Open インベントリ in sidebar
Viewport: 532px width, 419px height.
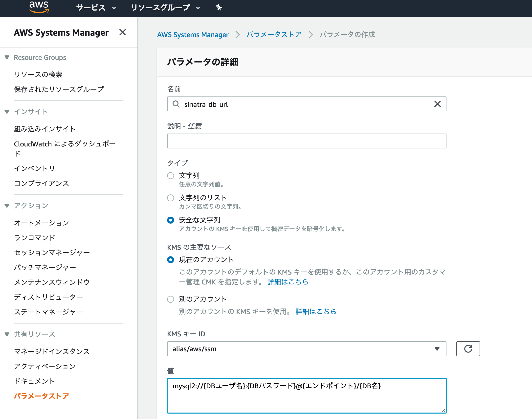[34, 168]
